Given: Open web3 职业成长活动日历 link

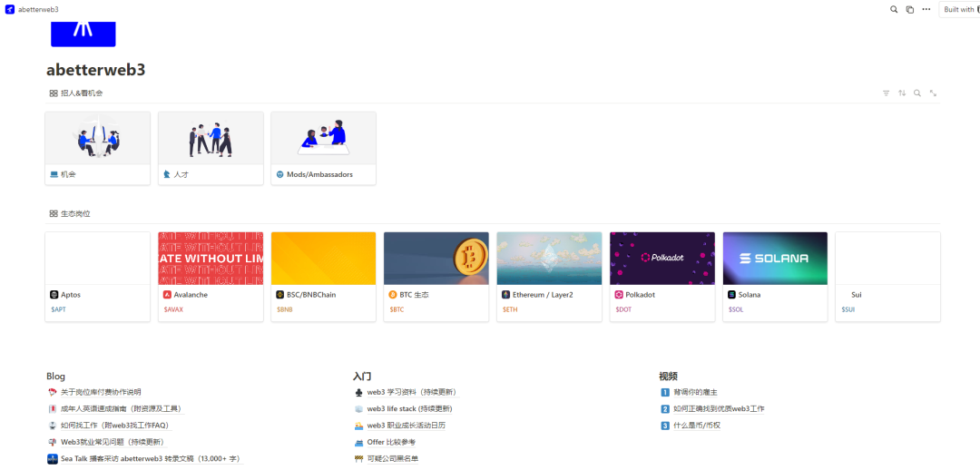Looking at the screenshot, I should pyautogui.click(x=407, y=426).
